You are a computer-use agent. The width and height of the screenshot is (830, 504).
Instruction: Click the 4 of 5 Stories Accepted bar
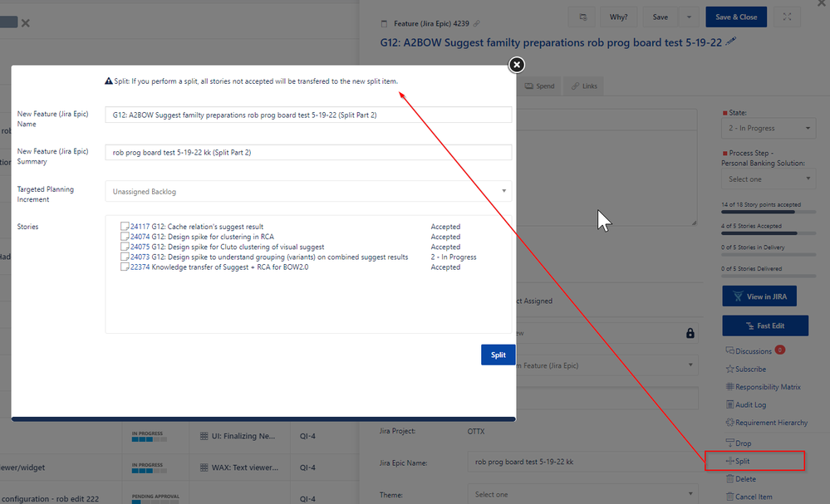(769, 233)
